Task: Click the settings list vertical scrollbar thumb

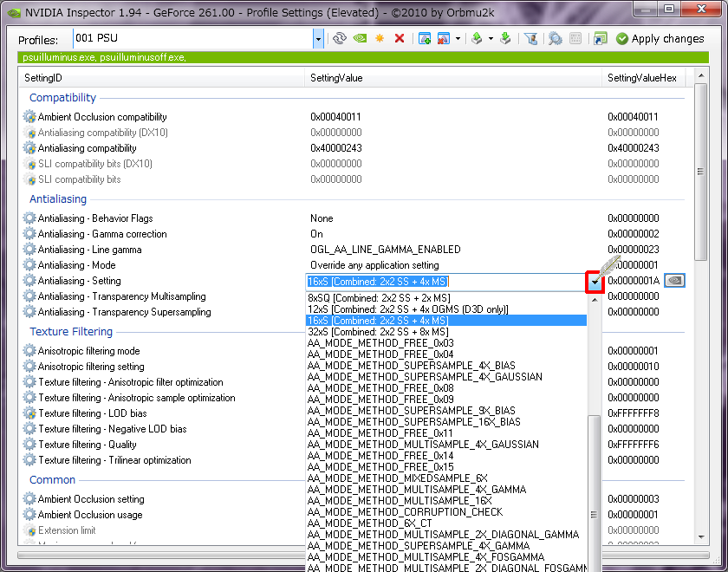Action: (701, 172)
